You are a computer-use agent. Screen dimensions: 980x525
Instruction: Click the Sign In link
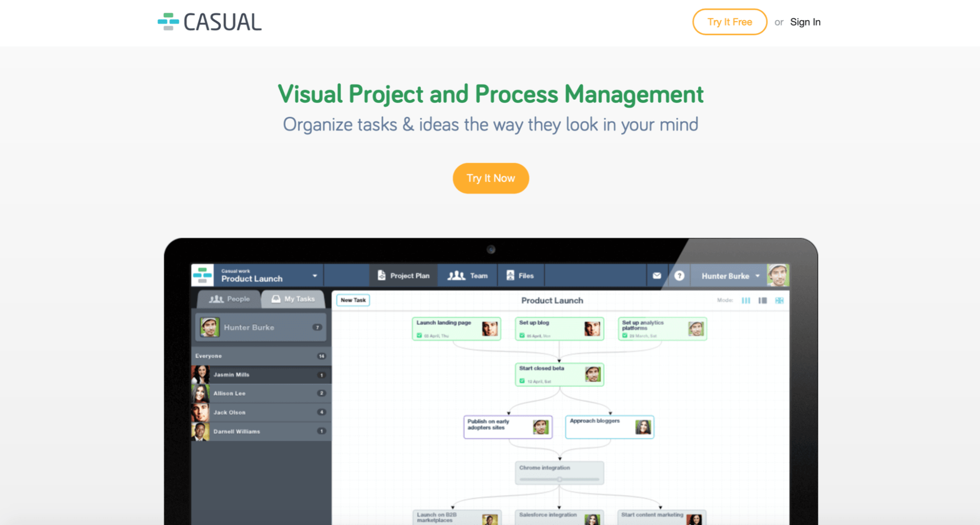805,22
